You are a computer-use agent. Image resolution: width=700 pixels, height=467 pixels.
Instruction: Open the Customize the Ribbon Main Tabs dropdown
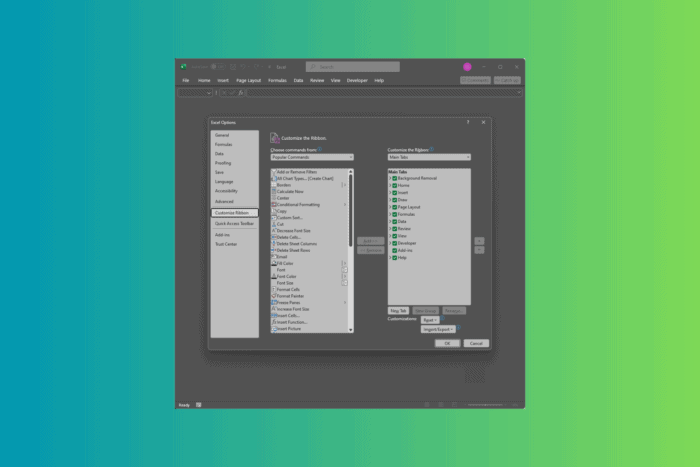[429, 157]
